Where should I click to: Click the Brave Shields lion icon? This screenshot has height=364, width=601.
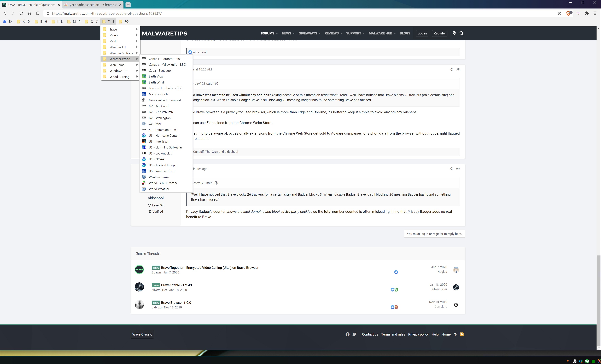click(x=568, y=14)
